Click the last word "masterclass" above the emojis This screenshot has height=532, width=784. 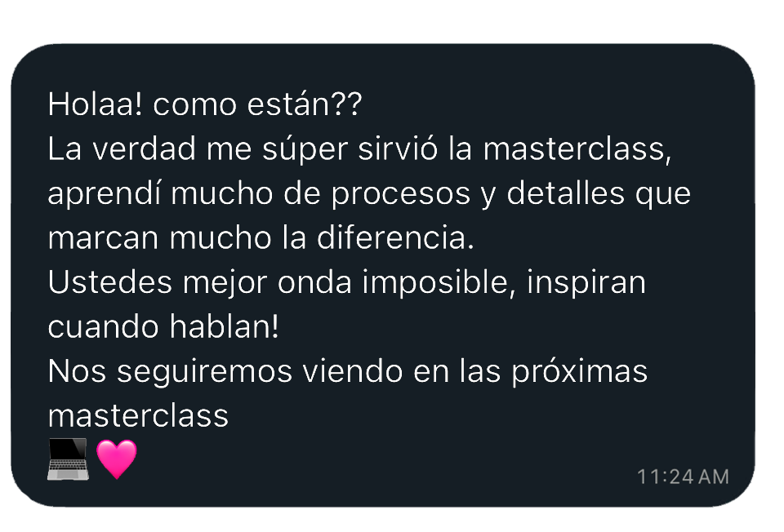tap(138, 415)
